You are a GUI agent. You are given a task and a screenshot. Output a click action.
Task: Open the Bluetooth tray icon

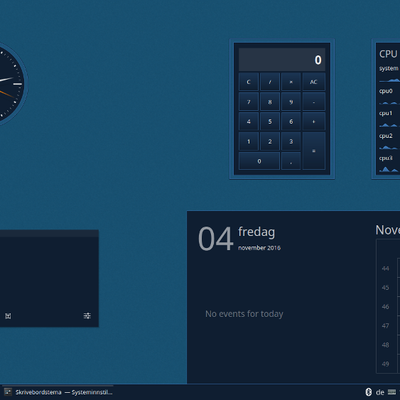[368, 392]
